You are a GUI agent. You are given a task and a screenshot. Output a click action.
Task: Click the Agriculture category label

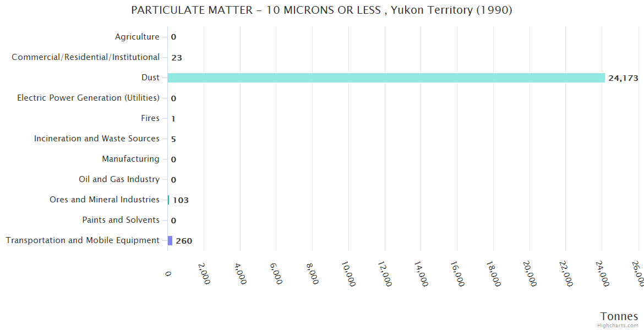pos(137,37)
